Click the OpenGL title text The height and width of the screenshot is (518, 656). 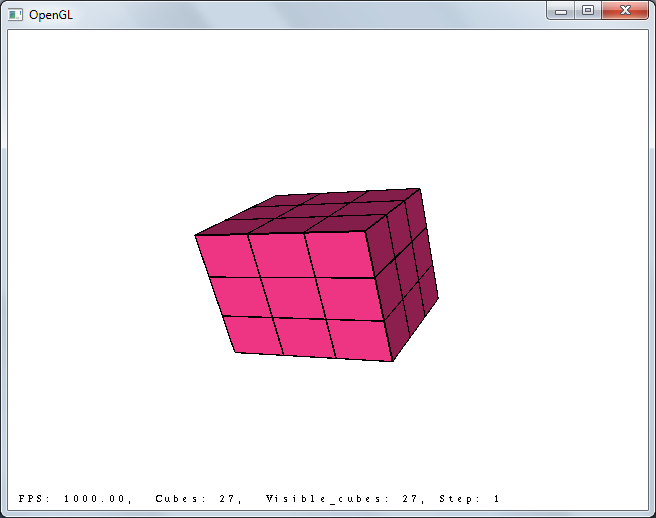(51, 15)
